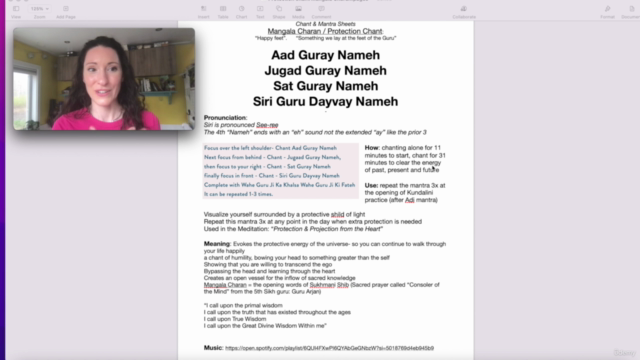This screenshot has height=360, width=640.
Task: Click the Shape toolbar icon
Action: click(x=279, y=9)
